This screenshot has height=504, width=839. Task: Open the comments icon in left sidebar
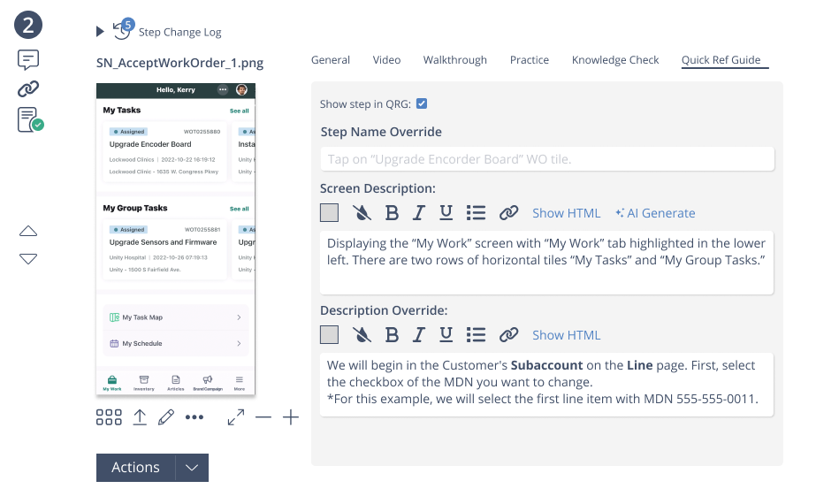point(28,60)
